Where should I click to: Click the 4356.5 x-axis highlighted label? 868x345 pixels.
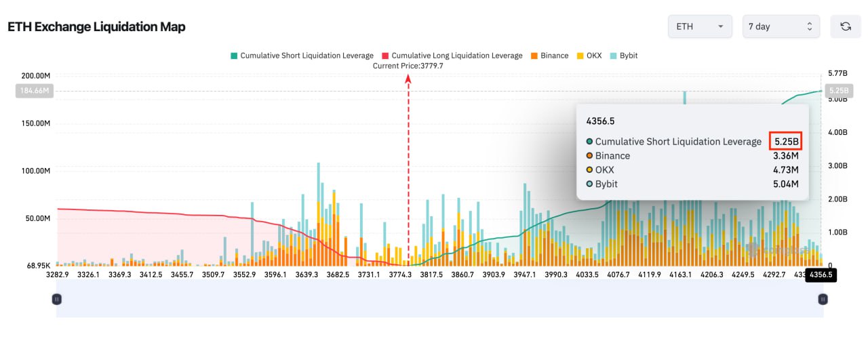click(821, 275)
